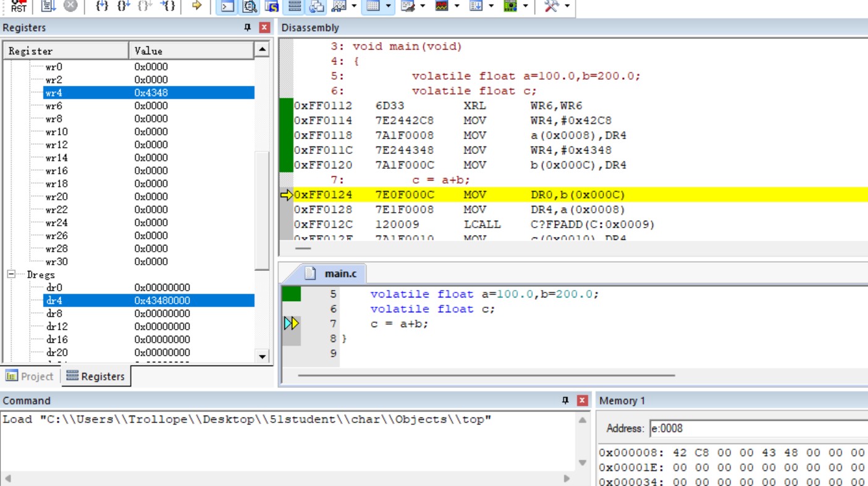Image resolution: width=868 pixels, height=486 pixels.
Task: Close the Registers panel
Action: (264, 28)
